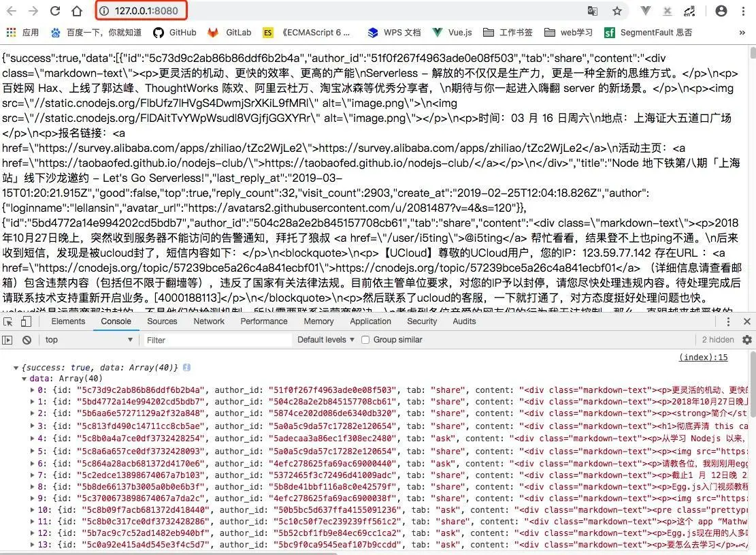756x555 pixels.
Task: Activate the inspect element picker icon
Action: 7,321
